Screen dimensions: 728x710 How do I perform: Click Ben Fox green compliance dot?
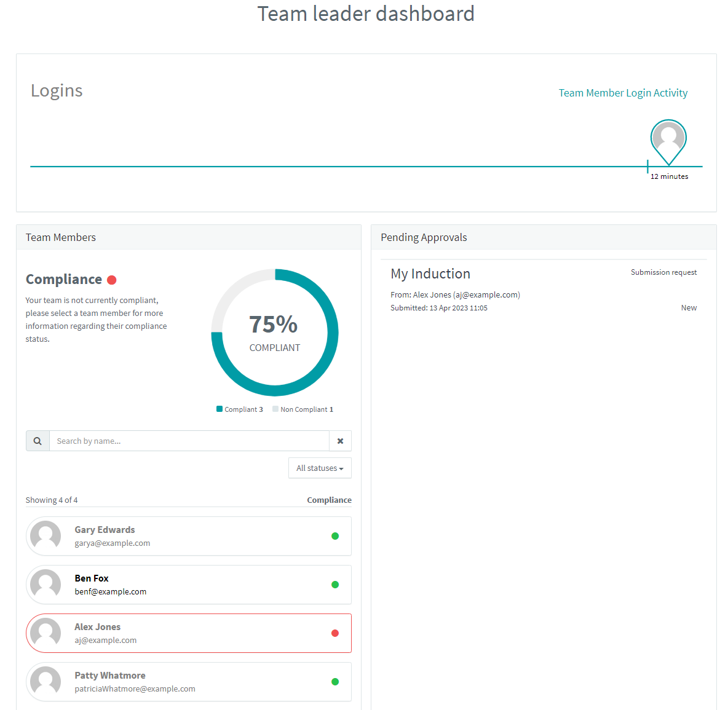point(335,585)
